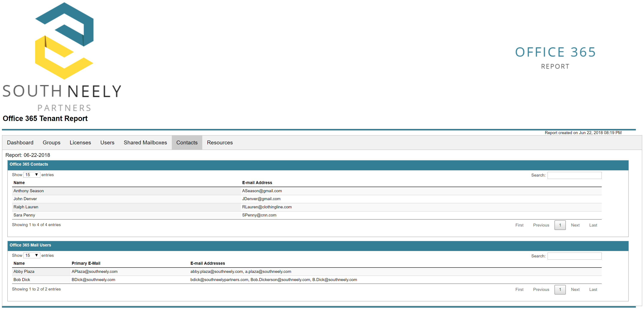
Task: Select the Contacts tab
Action: [187, 142]
